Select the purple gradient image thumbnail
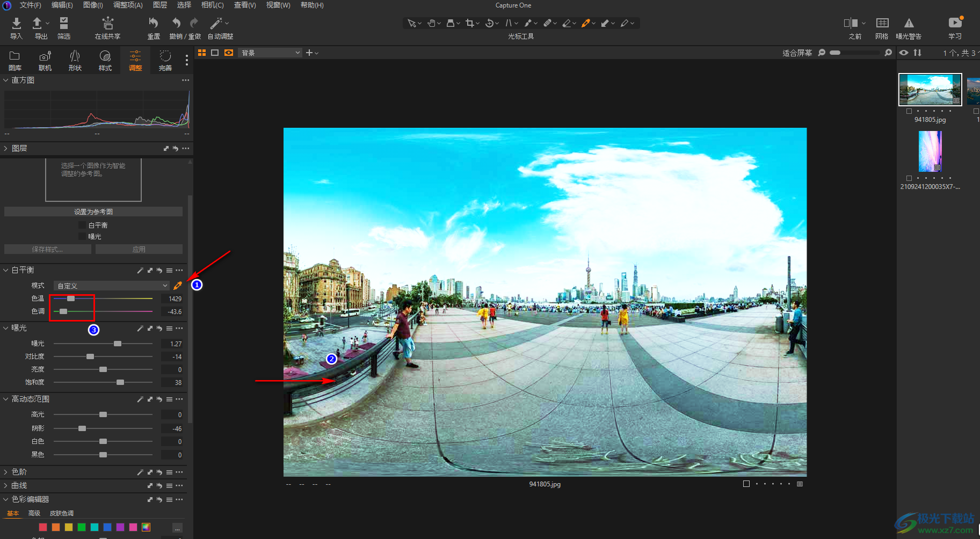This screenshot has height=539, width=980. pos(930,151)
